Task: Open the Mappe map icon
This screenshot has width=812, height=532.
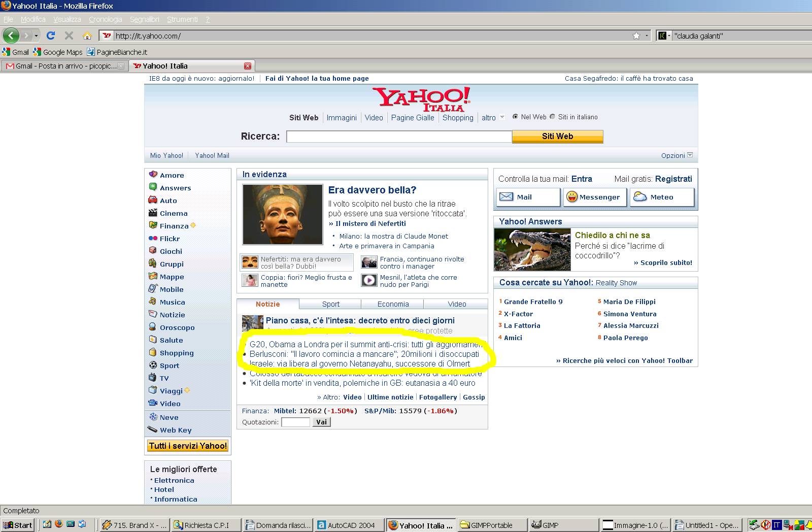Action: tap(153, 276)
